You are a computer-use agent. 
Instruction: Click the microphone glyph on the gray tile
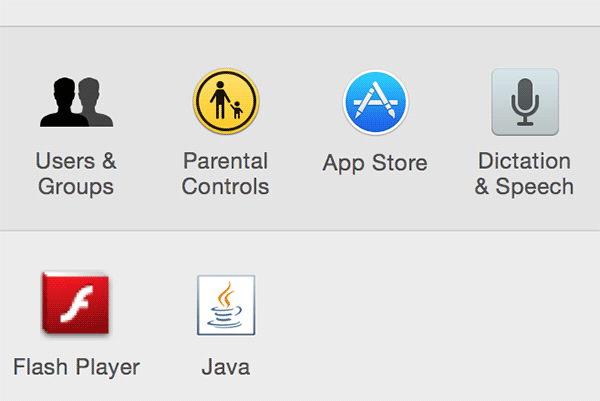[524, 100]
